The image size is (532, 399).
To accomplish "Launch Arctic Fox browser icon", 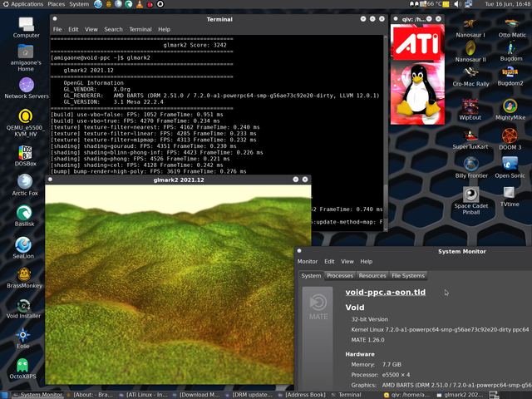I will 25,185.
